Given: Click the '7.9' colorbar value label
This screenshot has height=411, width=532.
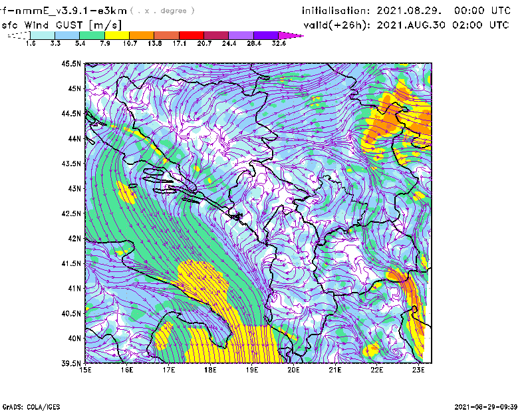Looking at the screenshot, I should (105, 43).
